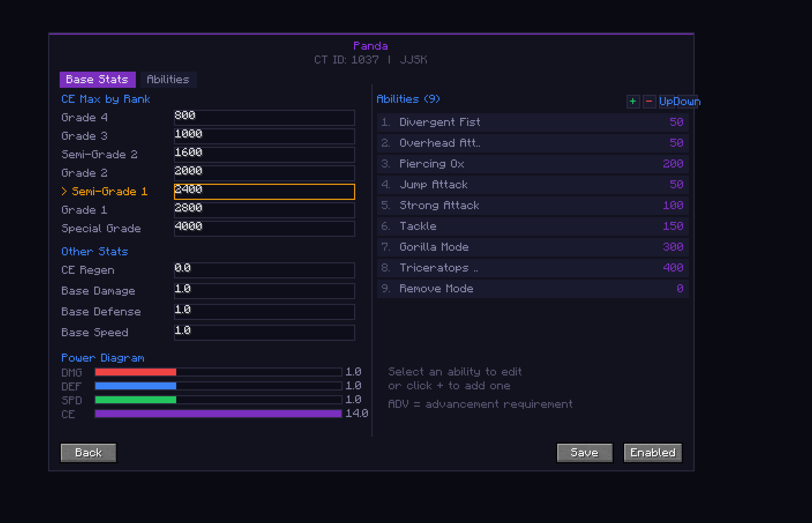Viewport: 812px width, 523px height.
Task: Click the CE Regen input box
Action: [x=264, y=270]
